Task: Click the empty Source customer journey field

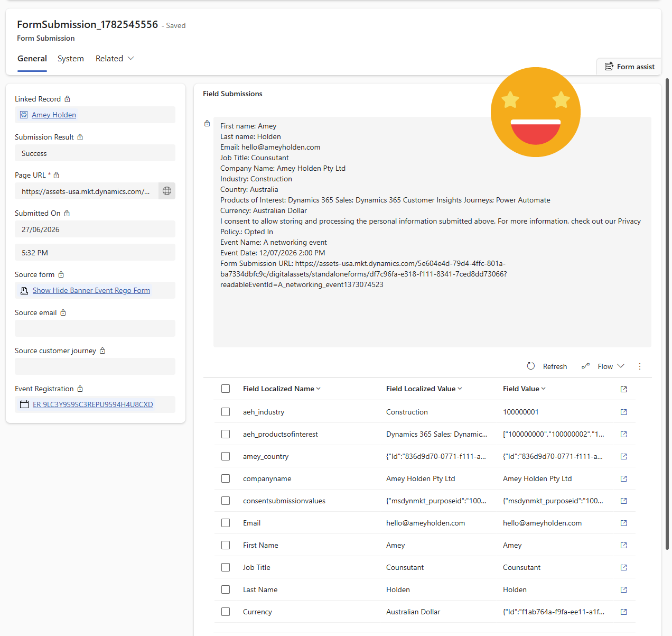Action: pyautogui.click(x=95, y=366)
